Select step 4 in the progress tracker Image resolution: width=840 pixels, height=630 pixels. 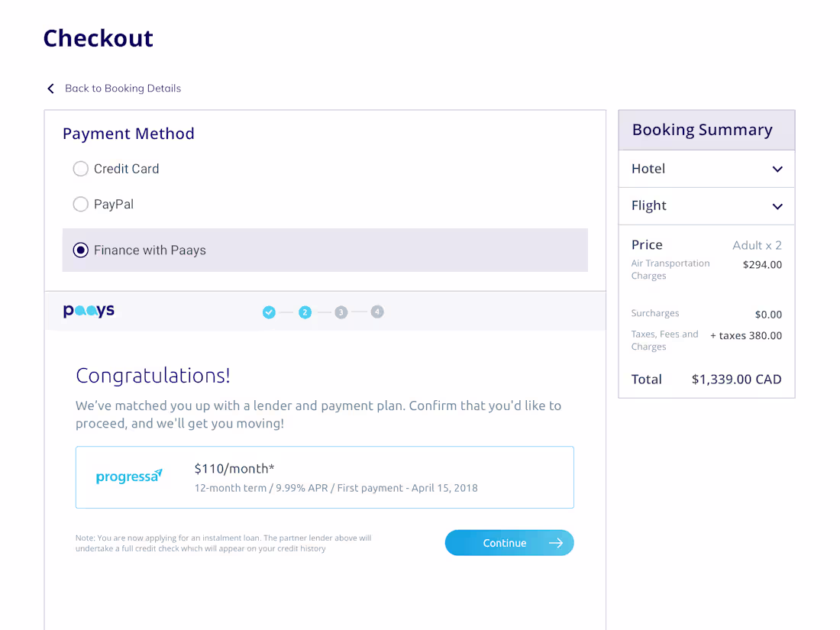(377, 312)
